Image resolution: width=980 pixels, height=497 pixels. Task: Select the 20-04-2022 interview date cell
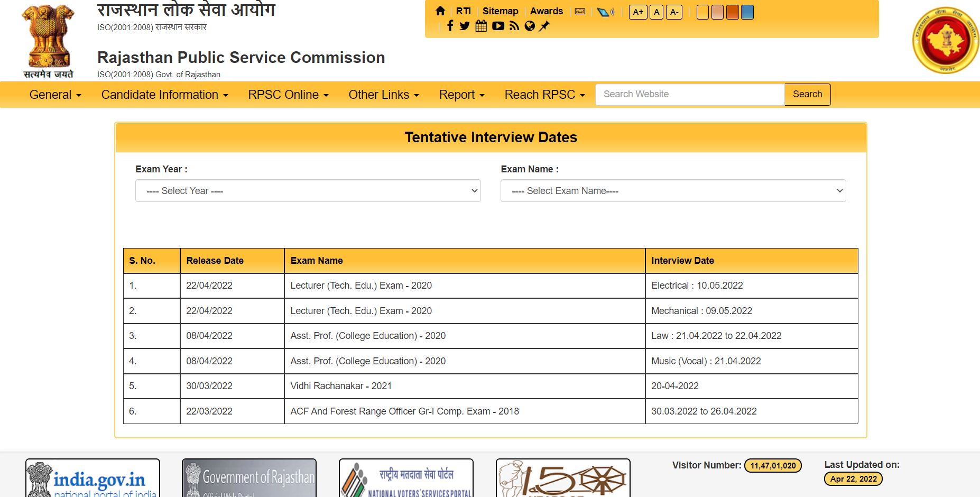pos(752,386)
